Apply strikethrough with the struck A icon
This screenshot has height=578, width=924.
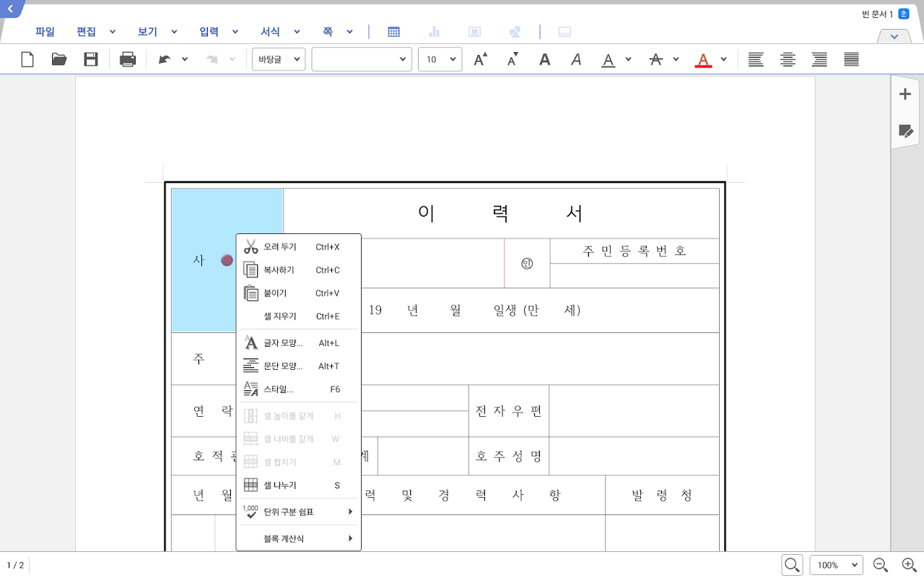pos(655,59)
